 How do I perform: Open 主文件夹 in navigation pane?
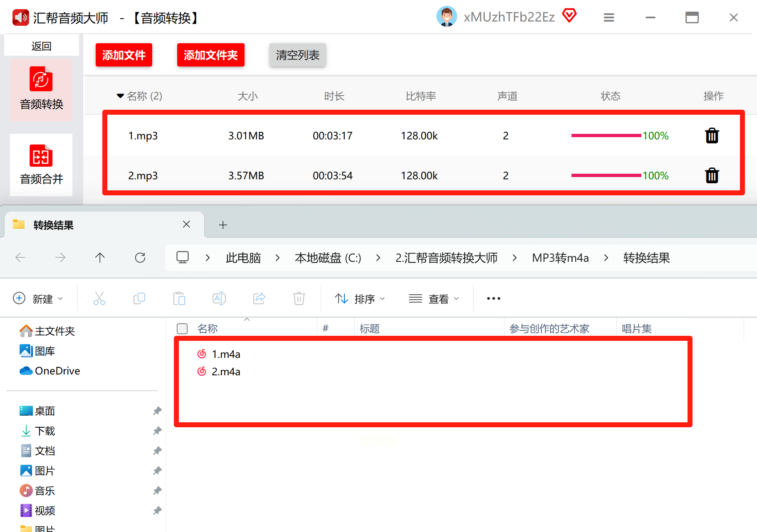(x=47, y=331)
